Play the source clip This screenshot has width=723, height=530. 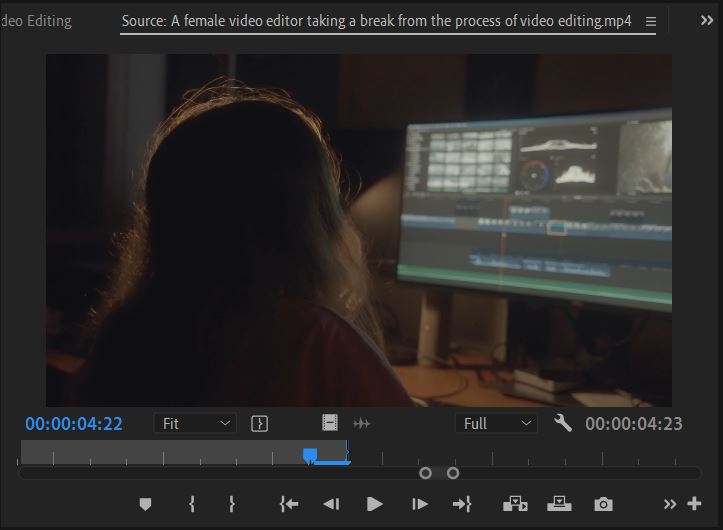[374, 504]
